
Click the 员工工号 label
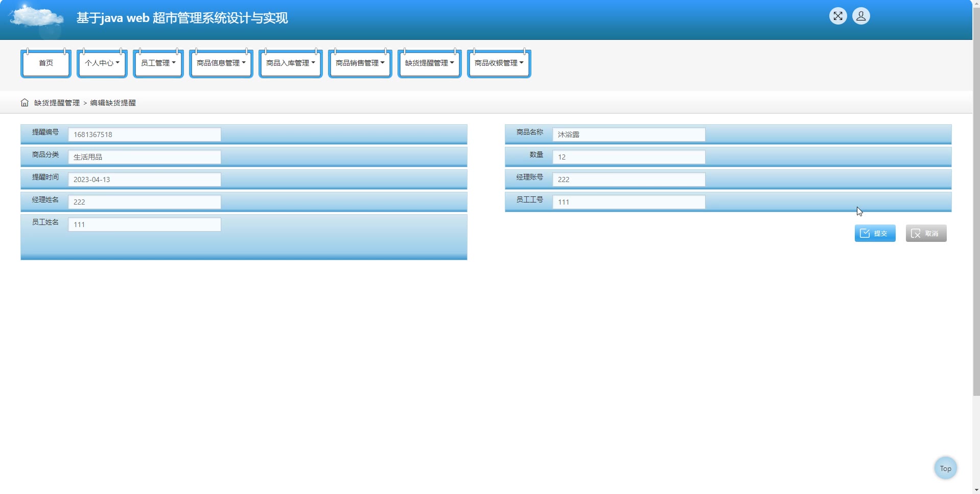(530, 199)
